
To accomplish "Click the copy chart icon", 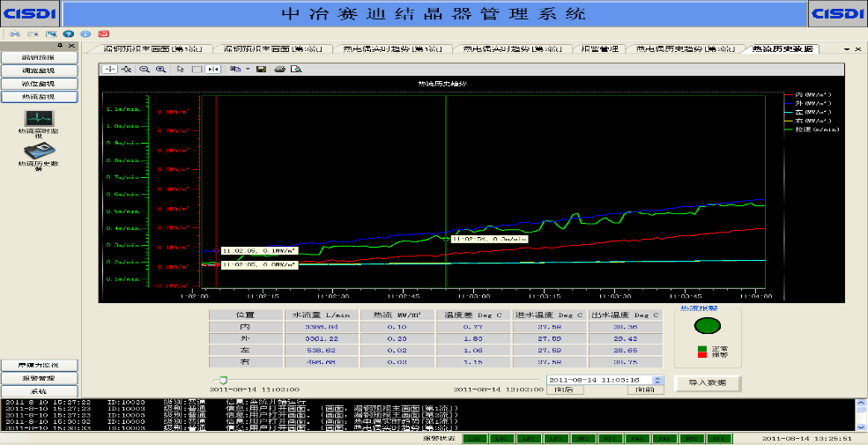I will point(235,70).
